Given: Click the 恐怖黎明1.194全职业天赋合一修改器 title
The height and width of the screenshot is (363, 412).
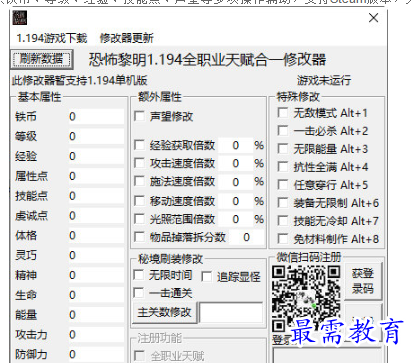Looking at the screenshot, I should click(207, 60).
